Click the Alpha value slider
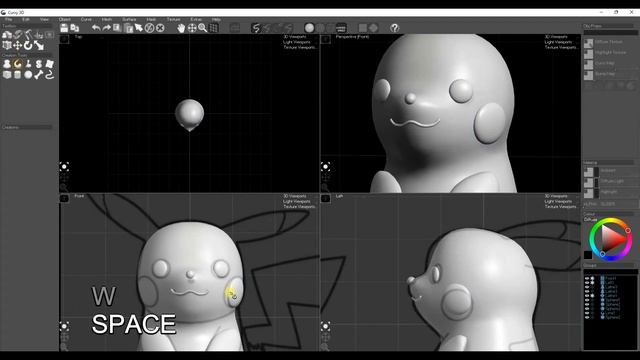 (x=611, y=204)
